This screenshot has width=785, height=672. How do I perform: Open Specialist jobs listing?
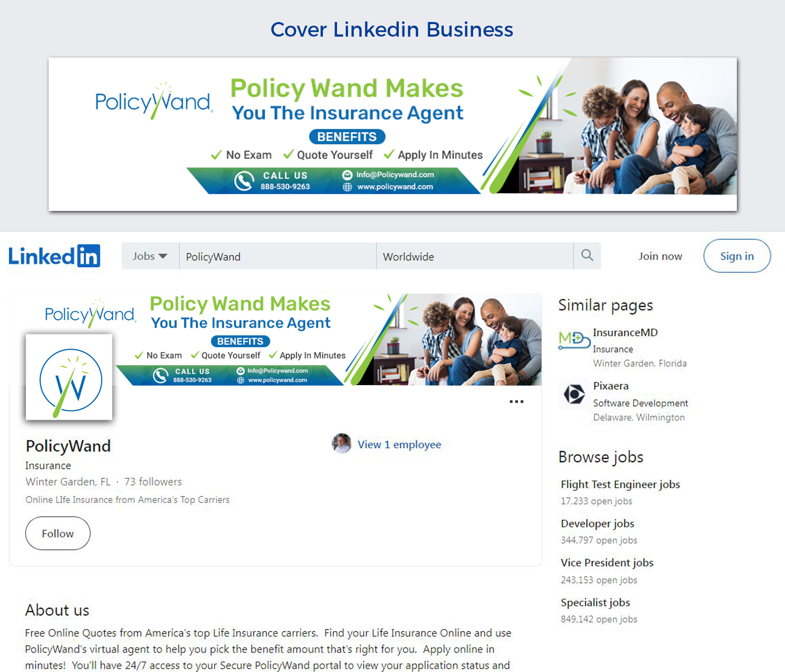point(595,602)
